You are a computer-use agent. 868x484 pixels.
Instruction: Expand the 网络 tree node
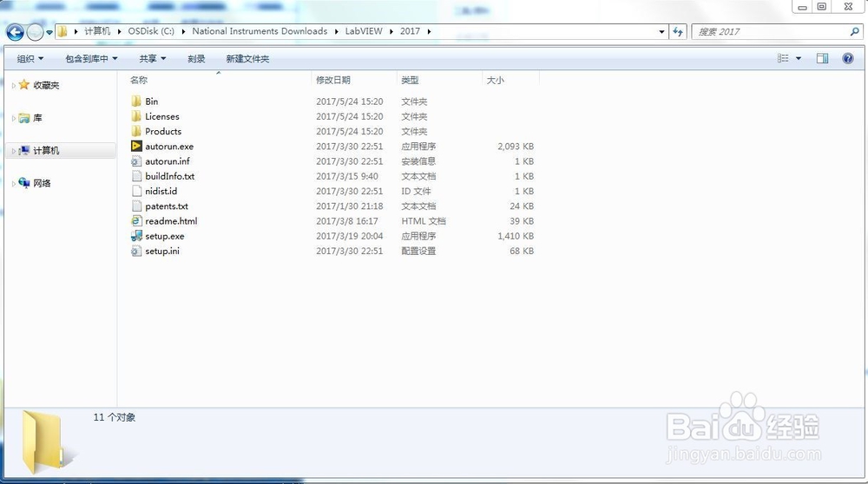coord(13,184)
